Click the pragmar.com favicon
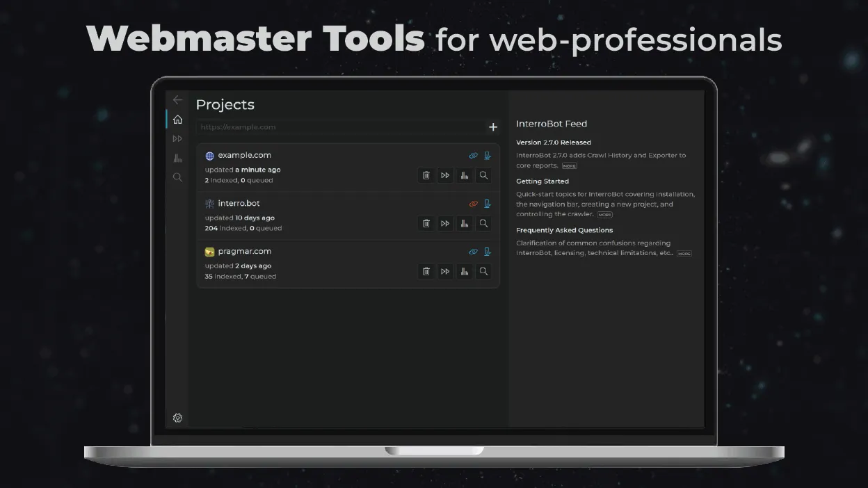868x488 pixels. pos(209,252)
